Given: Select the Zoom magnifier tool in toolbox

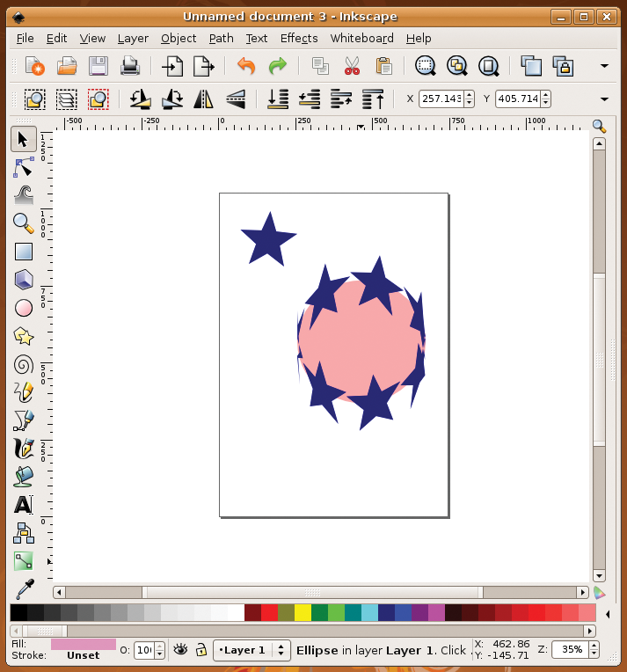Looking at the screenshot, I should click(24, 223).
